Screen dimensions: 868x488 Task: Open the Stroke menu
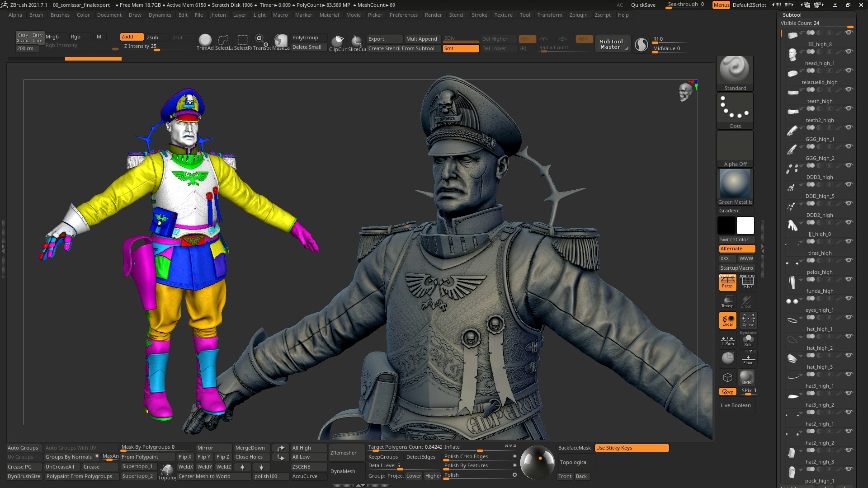click(x=479, y=15)
